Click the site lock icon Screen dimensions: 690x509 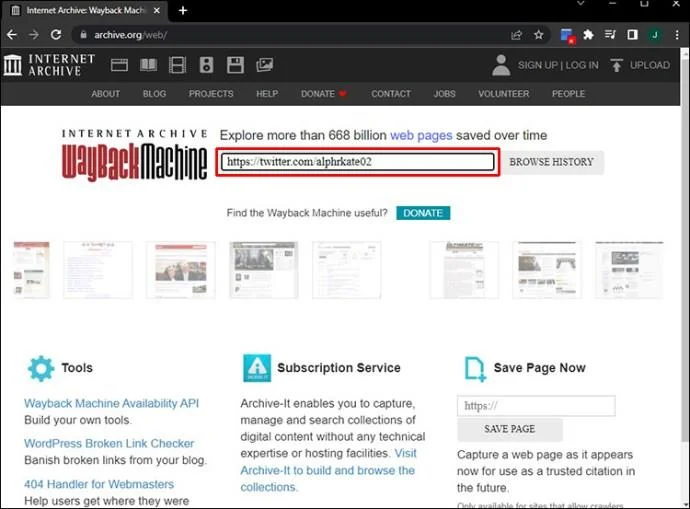pos(84,34)
